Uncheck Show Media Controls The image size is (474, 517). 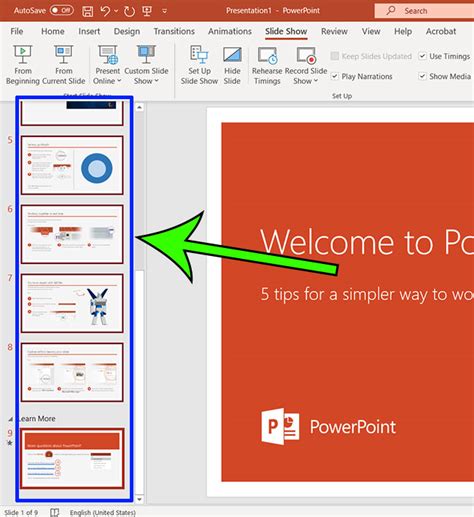point(422,76)
